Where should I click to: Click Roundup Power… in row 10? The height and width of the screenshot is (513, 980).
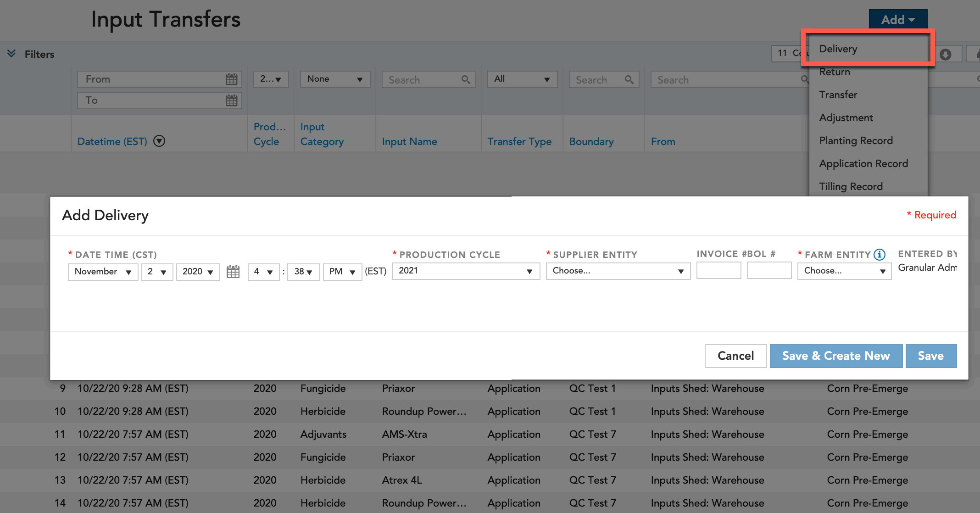point(424,411)
